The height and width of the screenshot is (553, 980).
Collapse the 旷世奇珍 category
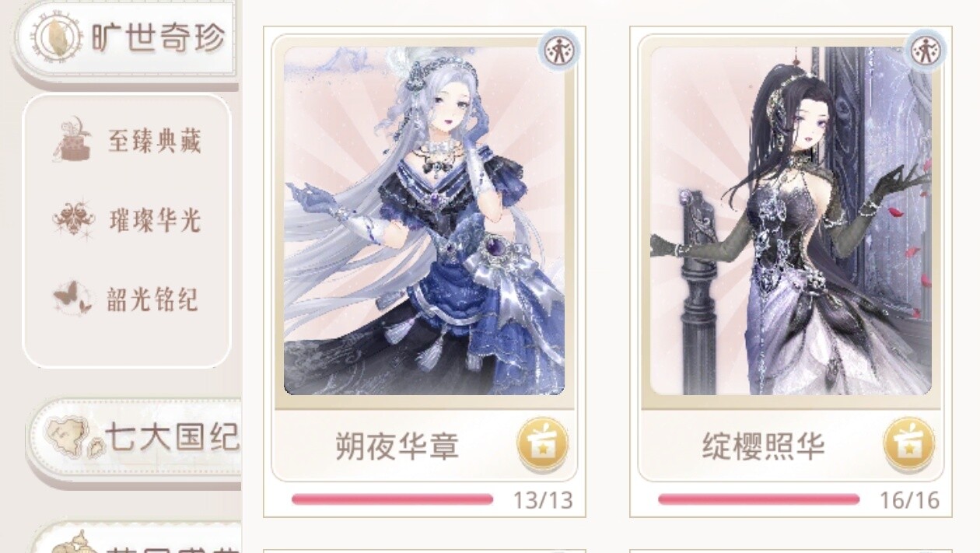pos(124,39)
